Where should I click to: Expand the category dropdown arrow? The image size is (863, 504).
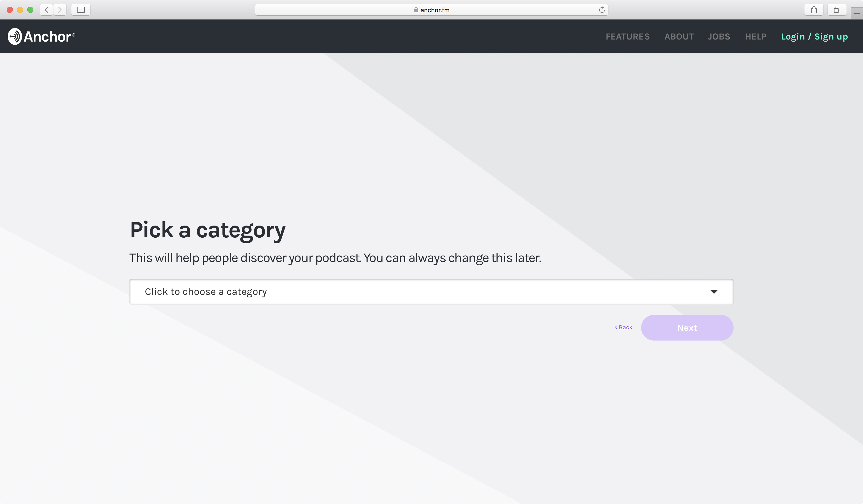[x=714, y=292]
